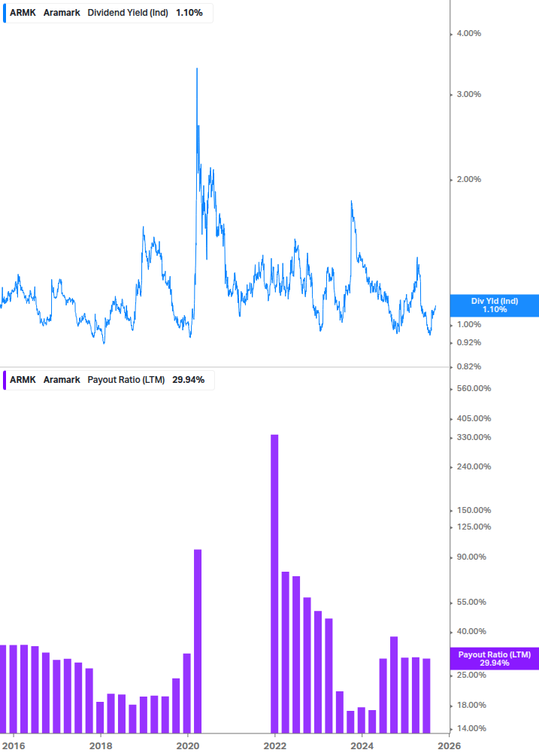539x756 pixels.
Task: Click the 150.00% axis label
Action: click(x=474, y=509)
